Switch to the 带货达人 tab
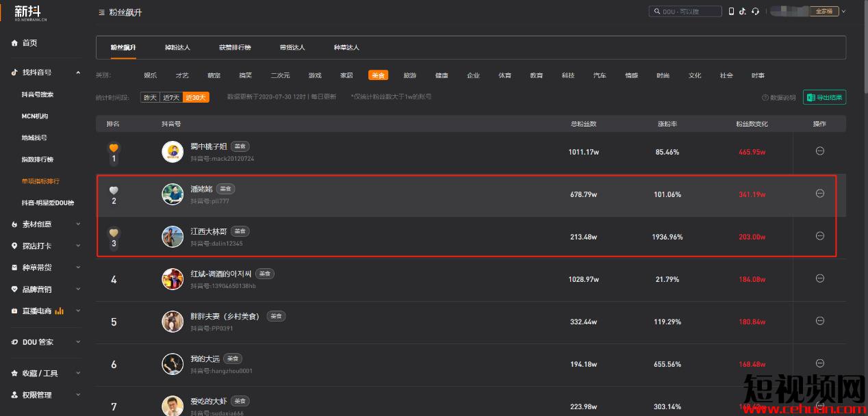The image size is (868, 416). tap(292, 48)
